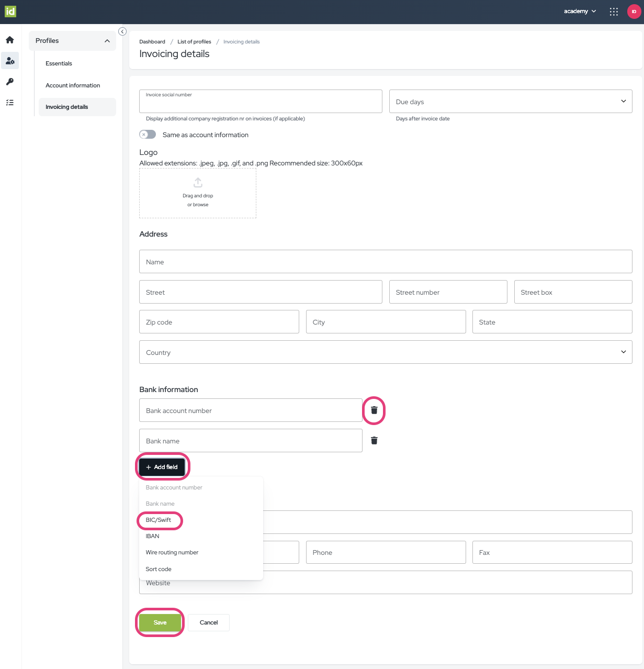The image size is (644, 669).
Task: Click the Key icon in left sidebar
Action: click(x=9, y=81)
